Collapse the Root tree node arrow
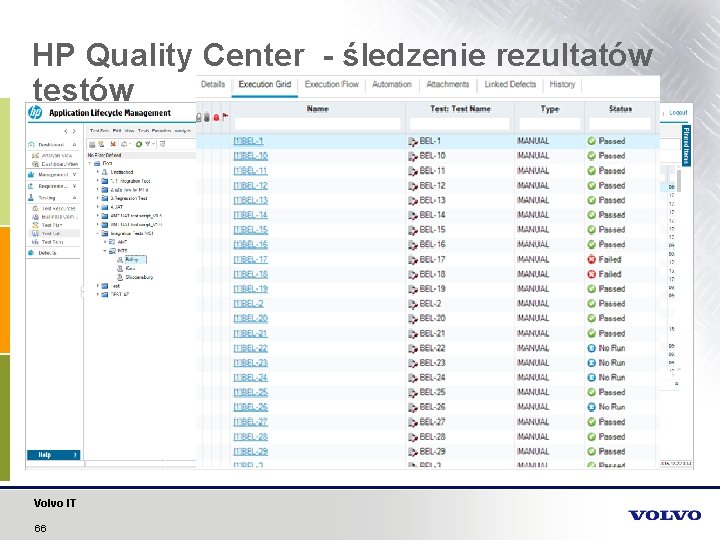This screenshot has height=540, width=720. pos(90,163)
